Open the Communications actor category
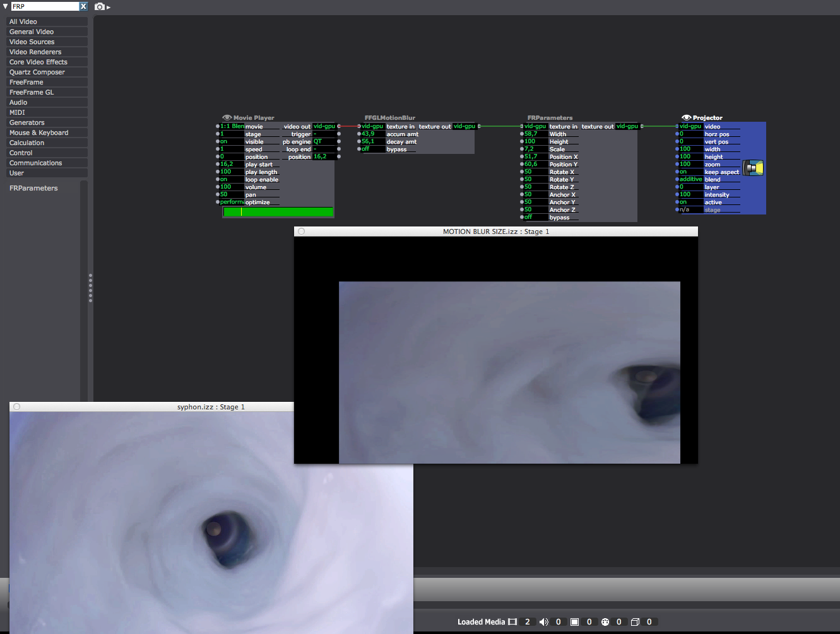 click(47, 163)
